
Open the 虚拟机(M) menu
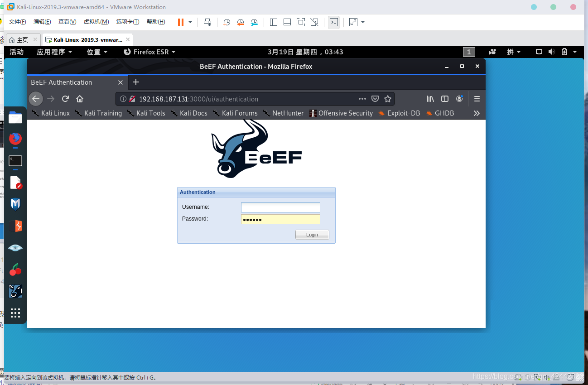[x=96, y=22]
